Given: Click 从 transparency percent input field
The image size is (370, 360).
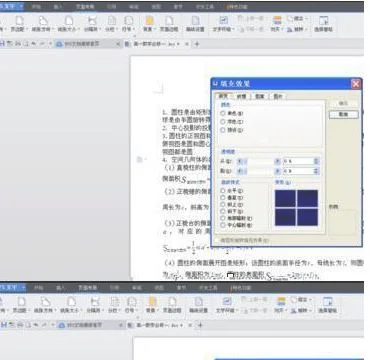Looking at the screenshot, I should [298, 161].
